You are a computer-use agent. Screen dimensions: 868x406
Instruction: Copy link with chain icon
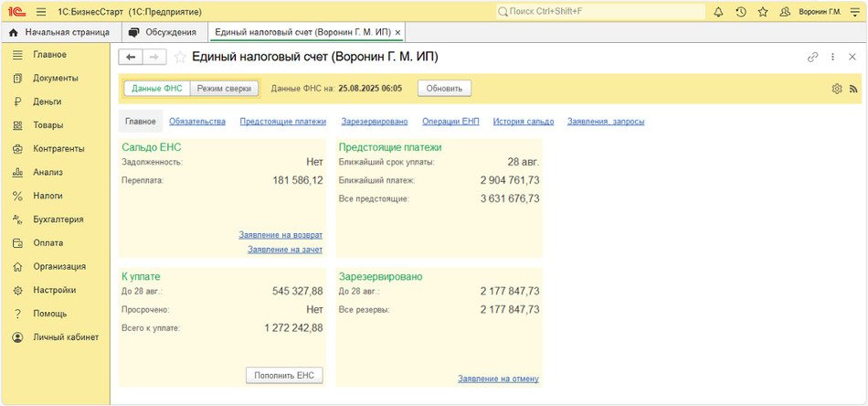tap(812, 57)
